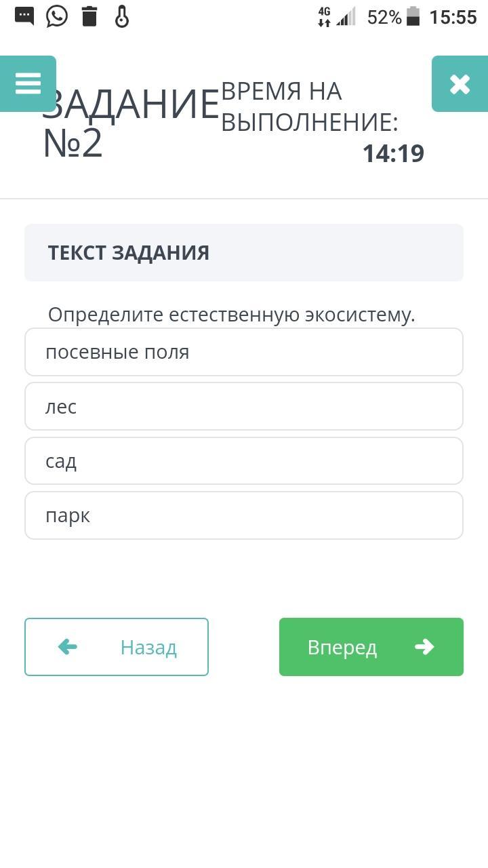Close the test with the X button
Viewport: 488px width, 868px height.
tap(460, 84)
